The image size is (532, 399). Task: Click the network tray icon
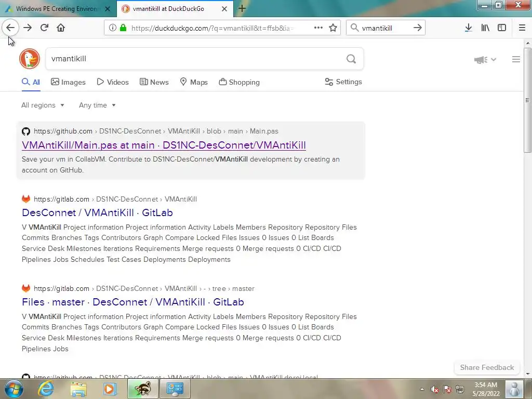point(460,389)
